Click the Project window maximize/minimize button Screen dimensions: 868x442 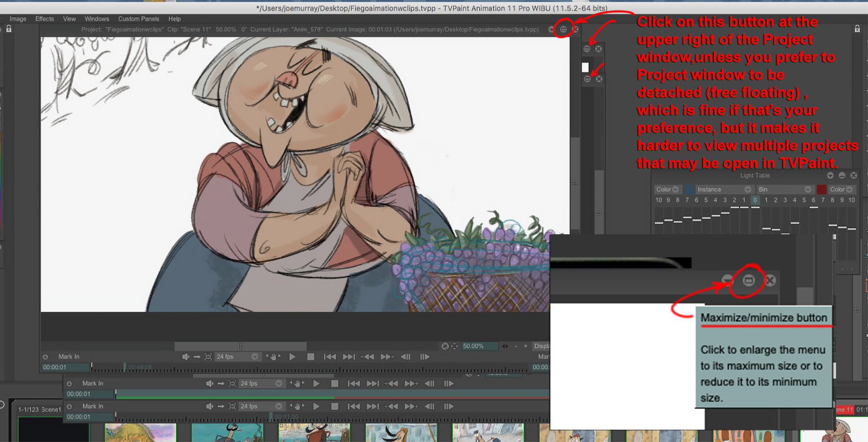tap(563, 29)
